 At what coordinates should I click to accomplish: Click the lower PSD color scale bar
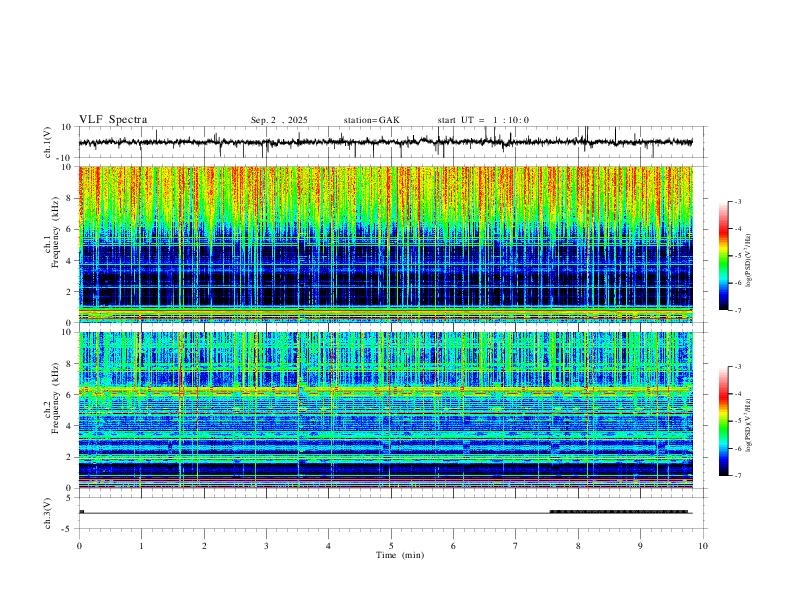724,421
